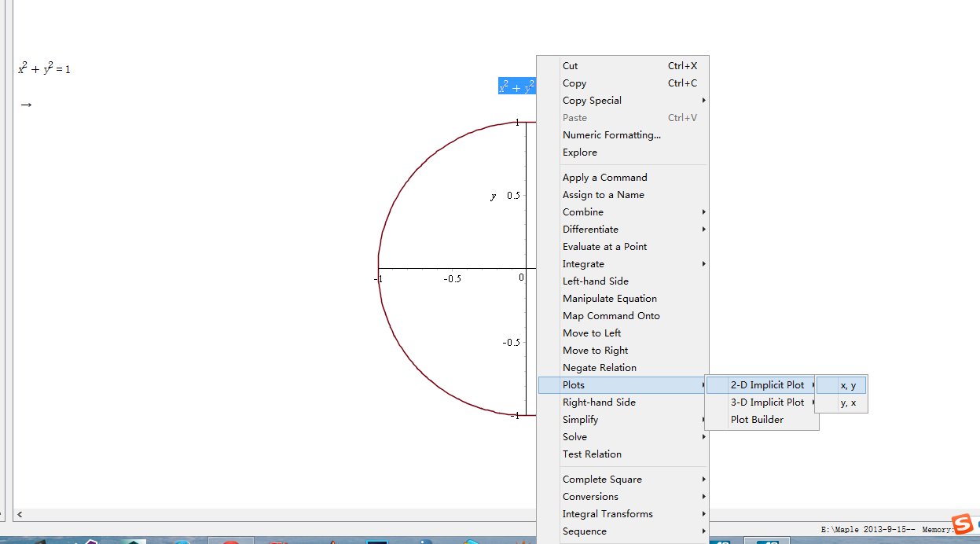Click the horizontal scrollbar left arrow
The width and height of the screenshot is (980, 544).
[20, 514]
